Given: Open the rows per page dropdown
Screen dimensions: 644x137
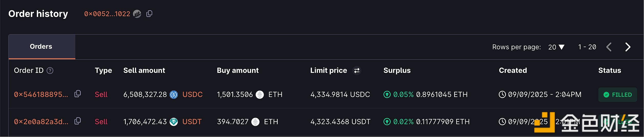Looking at the screenshot, I should tap(556, 47).
